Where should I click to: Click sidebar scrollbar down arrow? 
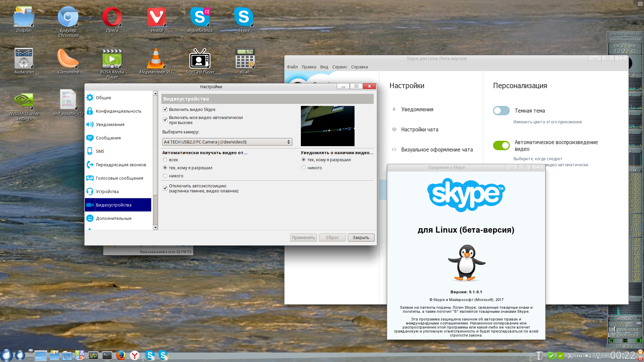[x=155, y=227]
